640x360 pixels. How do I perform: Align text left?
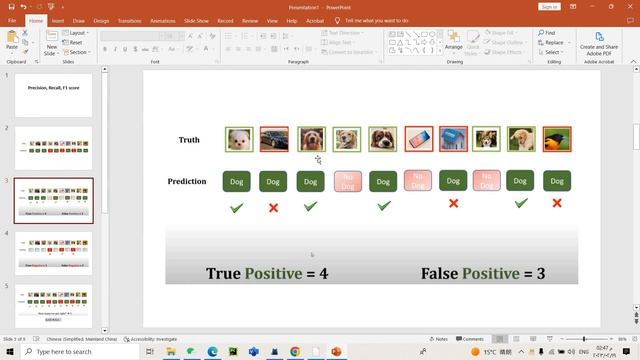(x=228, y=49)
